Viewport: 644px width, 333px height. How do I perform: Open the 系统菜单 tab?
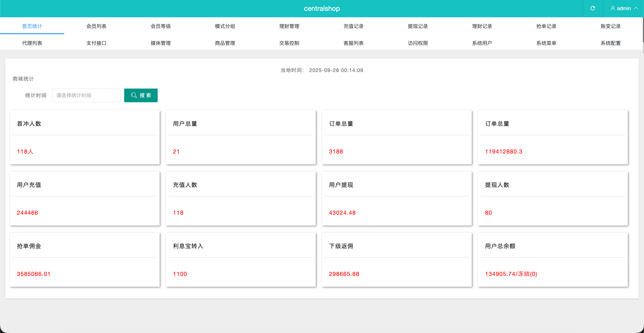[x=546, y=43]
